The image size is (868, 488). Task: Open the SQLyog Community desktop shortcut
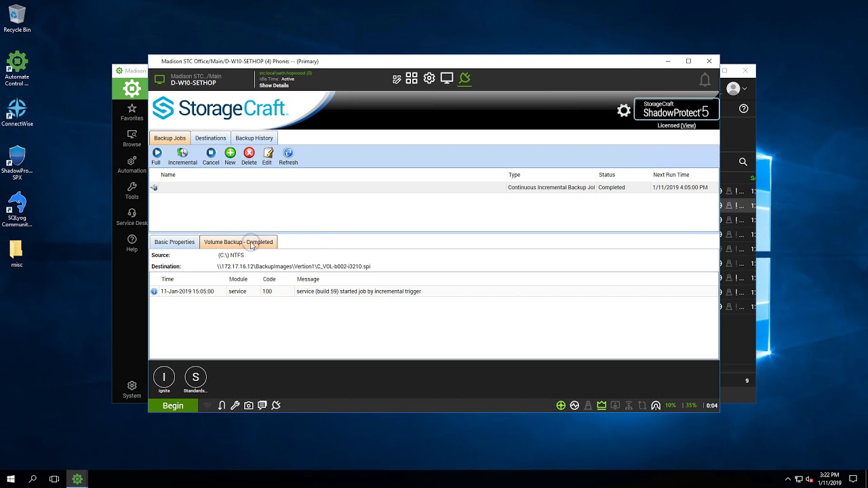click(17, 210)
